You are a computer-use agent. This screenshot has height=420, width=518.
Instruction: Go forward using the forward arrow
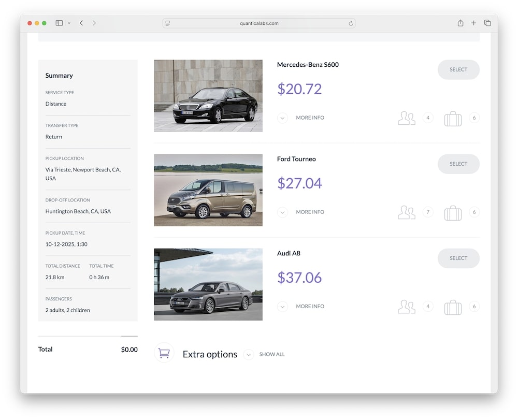pyautogui.click(x=94, y=23)
